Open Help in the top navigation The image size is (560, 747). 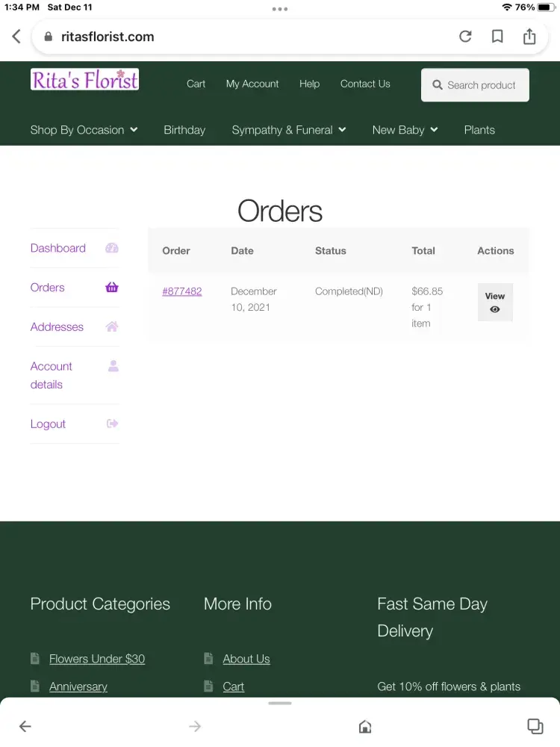point(310,84)
